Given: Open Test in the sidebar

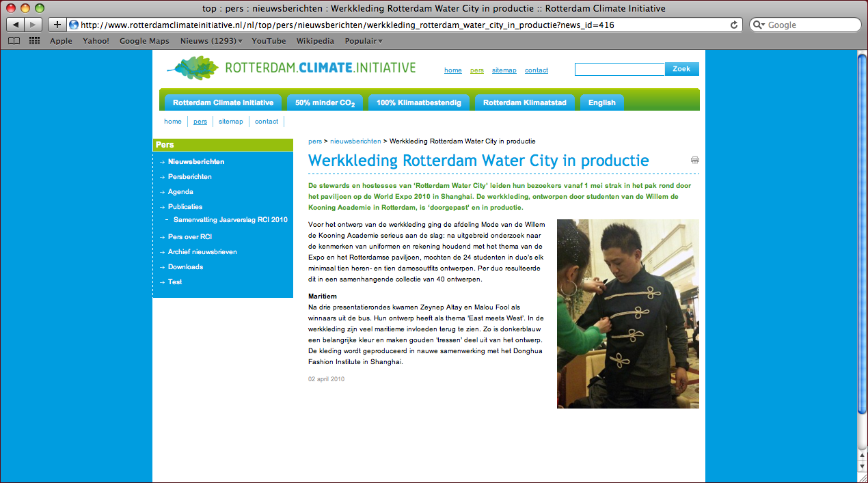Looking at the screenshot, I should (175, 282).
